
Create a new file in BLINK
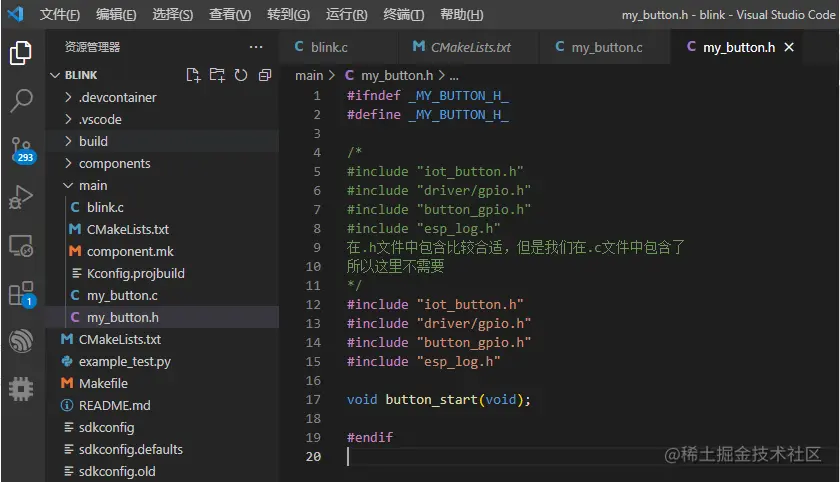pyautogui.click(x=193, y=75)
